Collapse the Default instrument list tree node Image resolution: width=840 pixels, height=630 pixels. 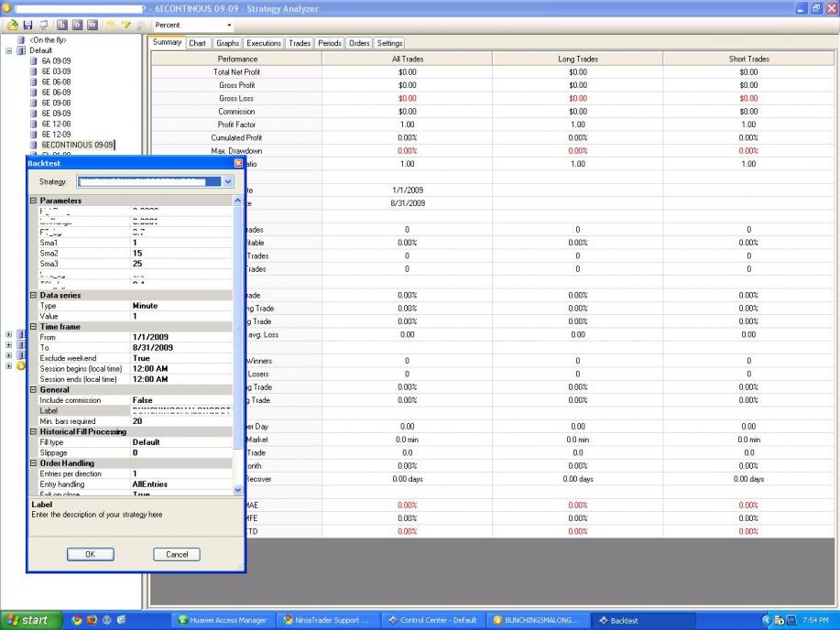[8, 50]
